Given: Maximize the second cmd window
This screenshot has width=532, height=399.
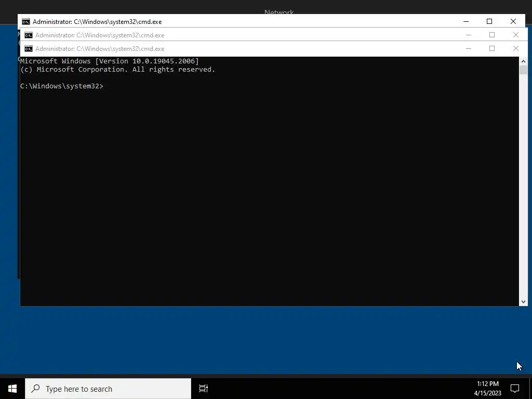Looking at the screenshot, I should point(492,35).
